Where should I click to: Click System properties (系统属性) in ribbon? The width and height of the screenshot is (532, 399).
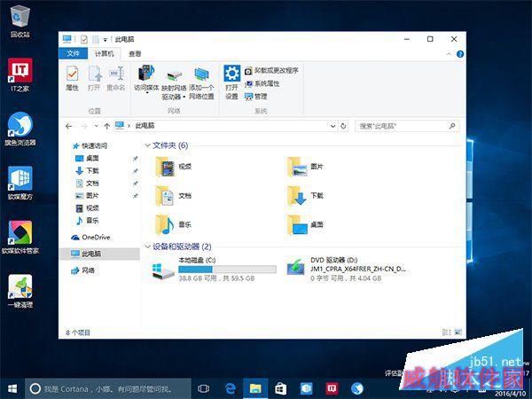pos(262,83)
